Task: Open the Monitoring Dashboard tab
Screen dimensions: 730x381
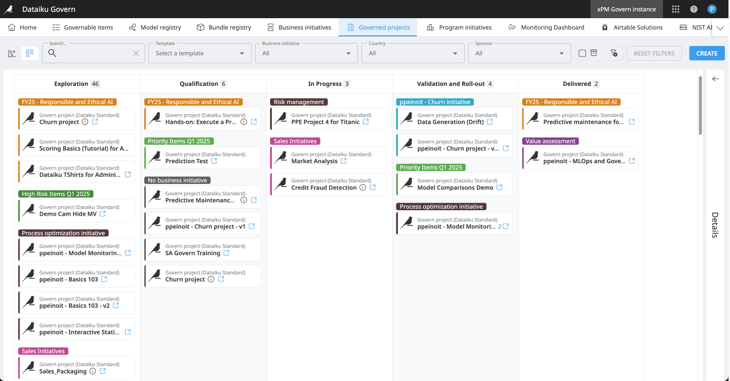Action: (x=546, y=27)
